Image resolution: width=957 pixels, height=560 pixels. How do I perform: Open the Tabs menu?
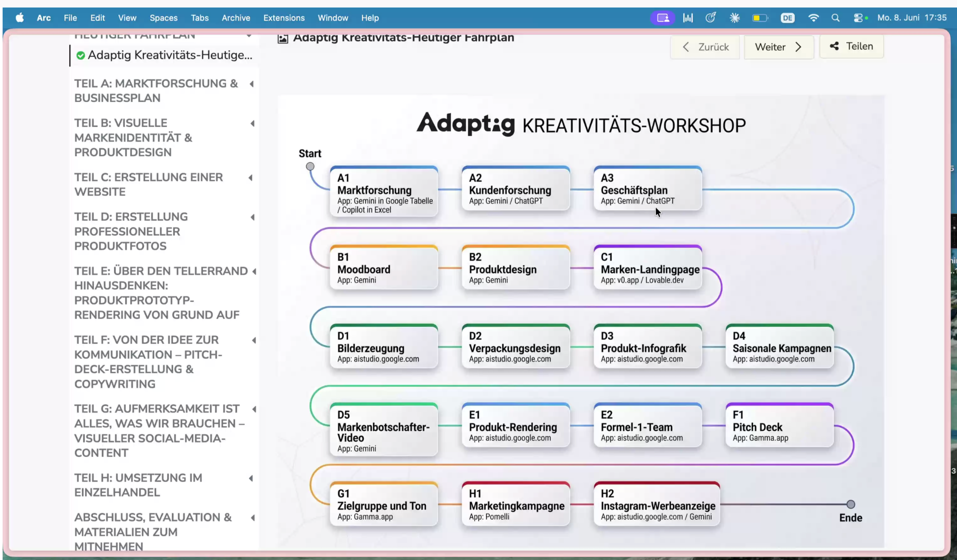(x=200, y=18)
